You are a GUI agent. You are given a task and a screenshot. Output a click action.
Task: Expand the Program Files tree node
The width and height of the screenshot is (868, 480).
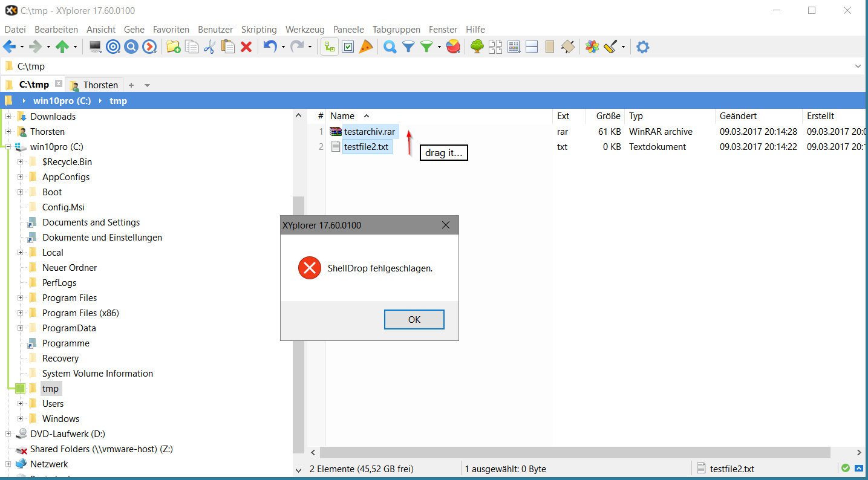21,297
